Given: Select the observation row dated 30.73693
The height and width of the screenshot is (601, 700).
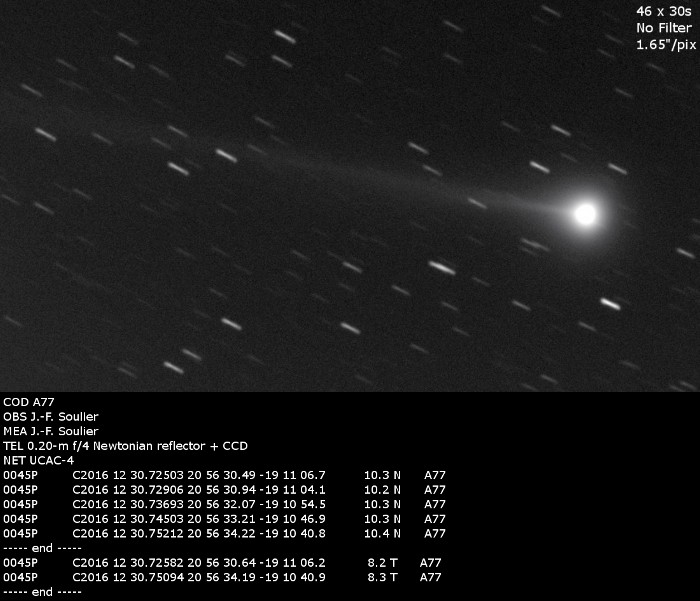Looking at the screenshot, I should [x=224, y=505].
